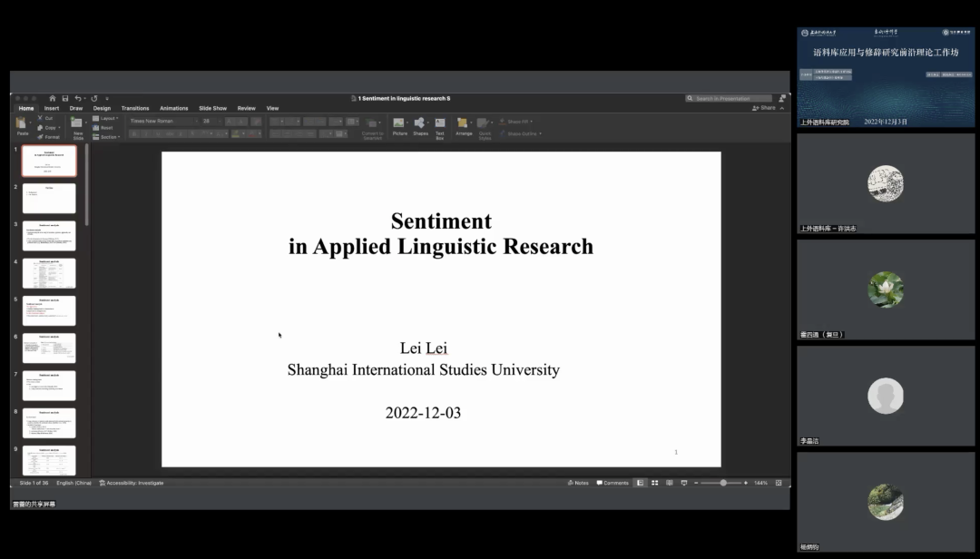Open the Insert tab
This screenshot has height=559, width=980.
tap(51, 108)
